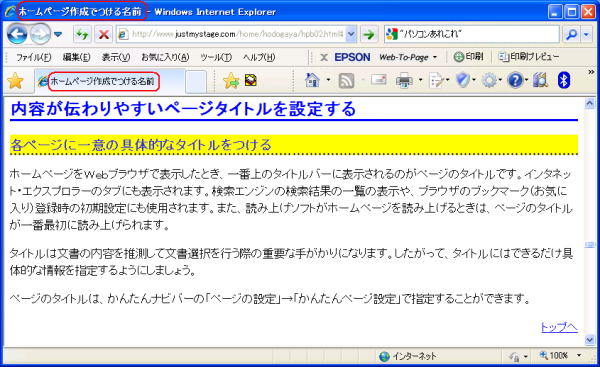Viewport: 600px width, 367px height.
Task: Click the Safety shield icon
Action: (462, 80)
